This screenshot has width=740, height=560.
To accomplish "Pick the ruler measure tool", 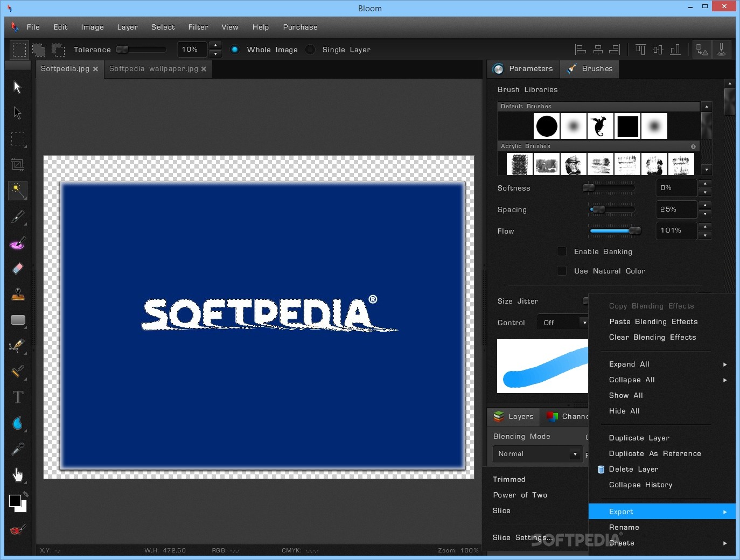I will pyautogui.click(x=18, y=372).
